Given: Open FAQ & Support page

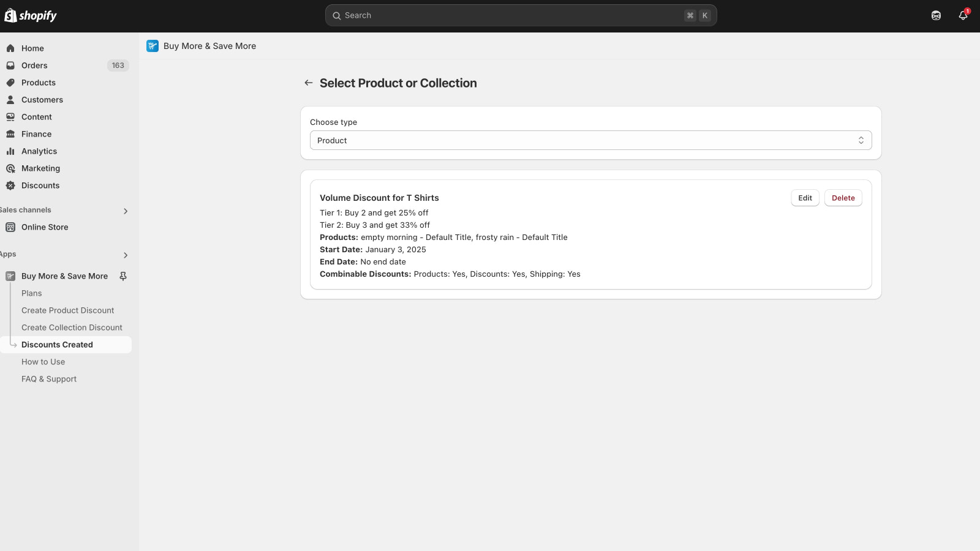Looking at the screenshot, I should (49, 379).
